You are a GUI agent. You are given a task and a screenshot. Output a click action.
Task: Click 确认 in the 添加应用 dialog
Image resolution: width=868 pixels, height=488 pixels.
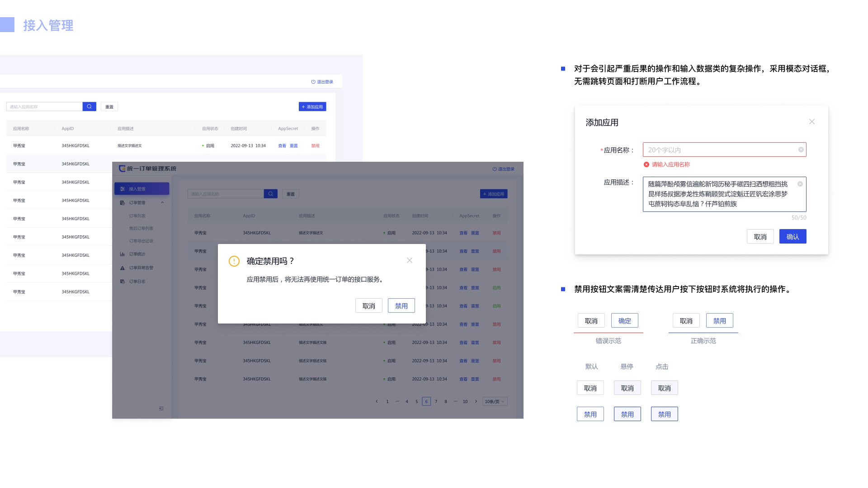pyautogui.click(x=792, y=237)
